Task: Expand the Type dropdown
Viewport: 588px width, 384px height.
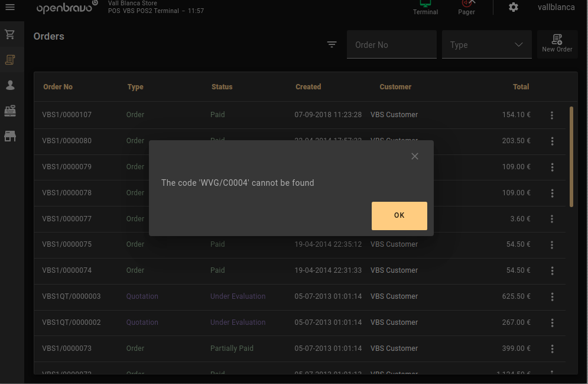Action: point(486,45)
